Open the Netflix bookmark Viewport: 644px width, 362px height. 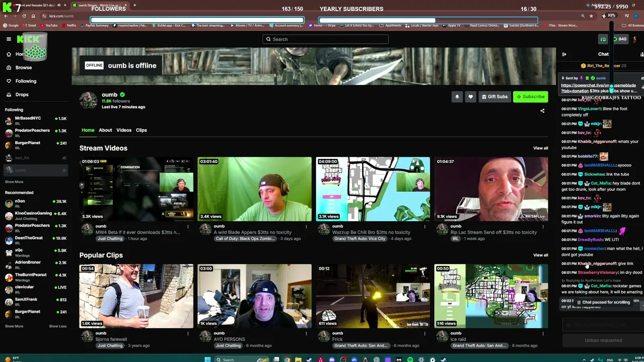click(68, 25)
